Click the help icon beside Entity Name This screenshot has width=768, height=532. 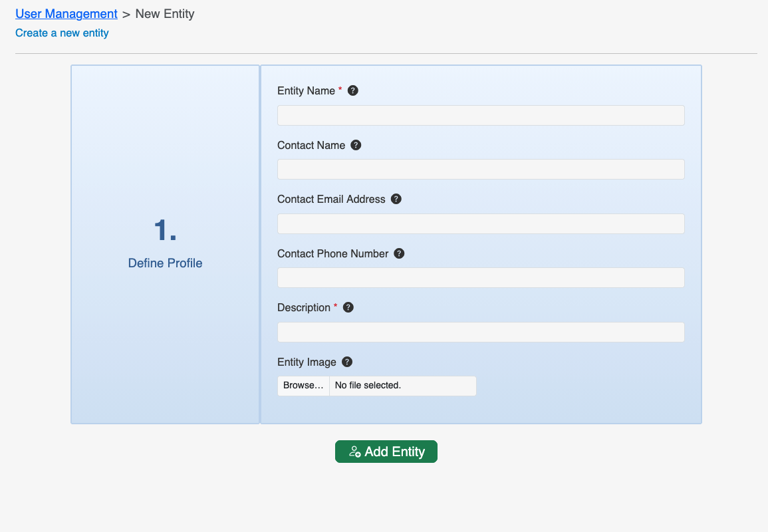[353, 90]
